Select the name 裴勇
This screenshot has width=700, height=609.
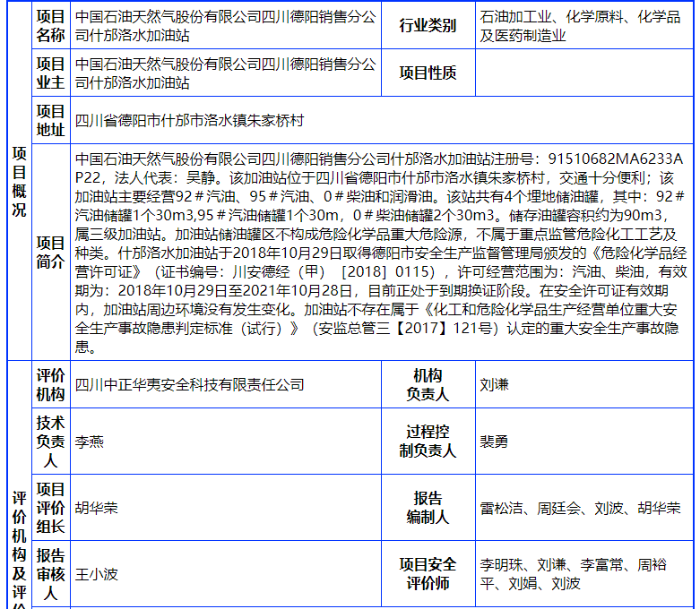coord(494,442)
